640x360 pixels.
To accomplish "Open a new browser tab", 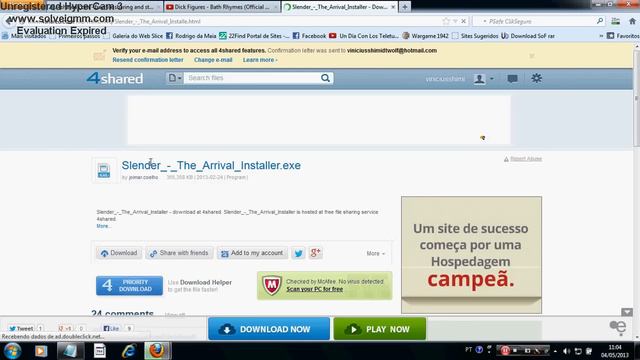I will [x=405, y=7].
